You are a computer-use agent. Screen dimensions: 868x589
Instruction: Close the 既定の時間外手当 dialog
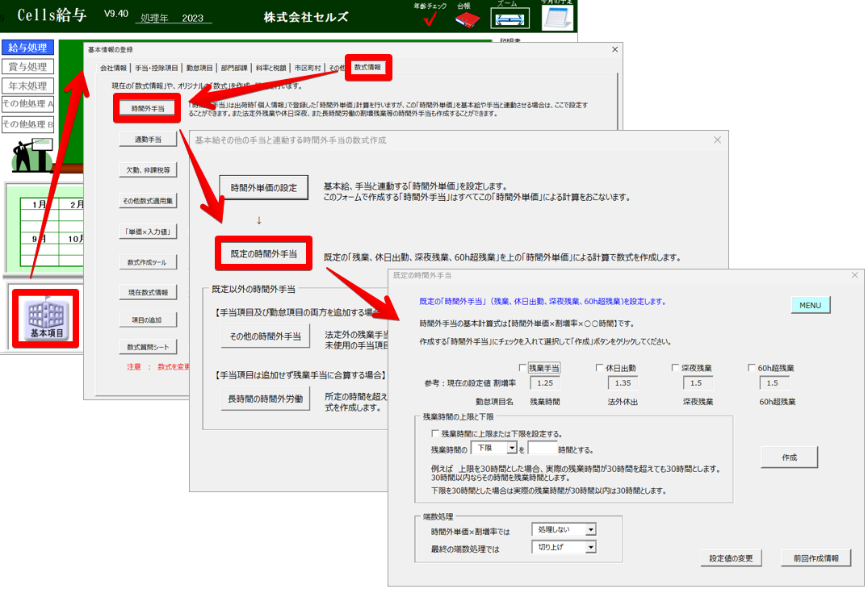855,275
